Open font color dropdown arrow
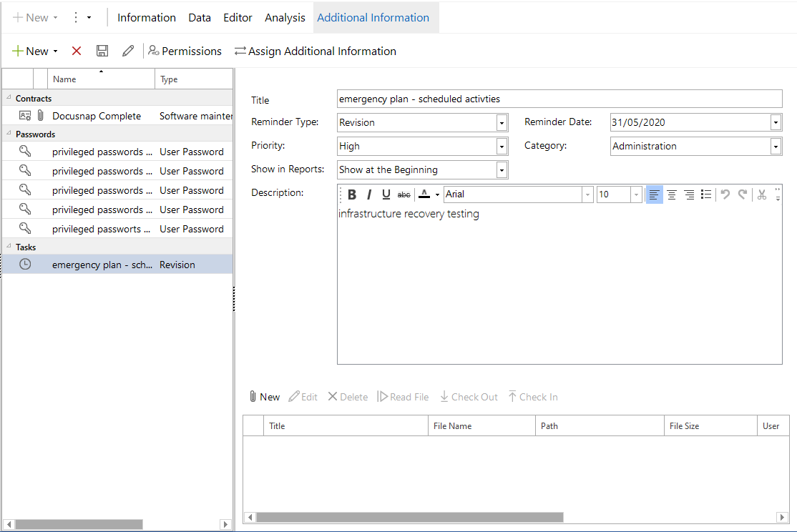 tap(437, 194)
